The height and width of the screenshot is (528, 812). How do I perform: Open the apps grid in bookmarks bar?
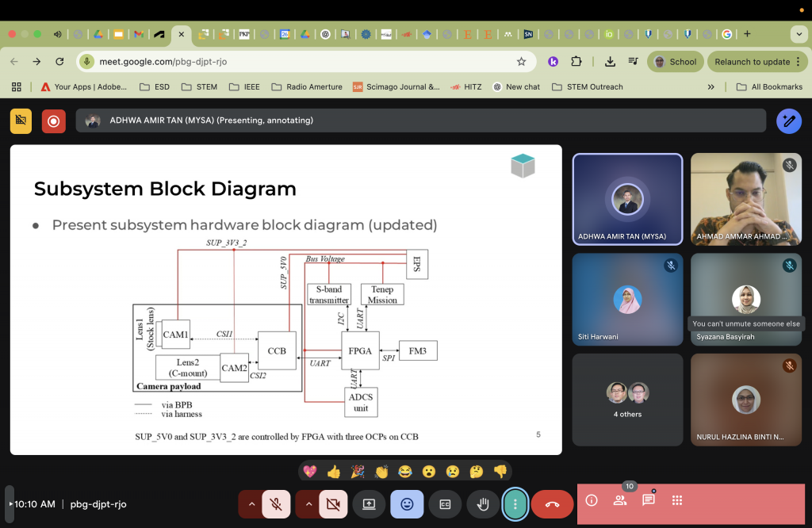(x=17, y=87)
